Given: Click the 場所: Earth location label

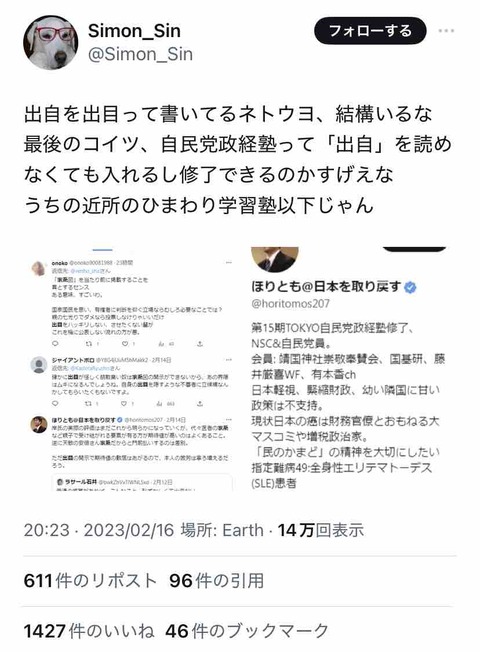Looking at the screenshot, I should (222, 530).
